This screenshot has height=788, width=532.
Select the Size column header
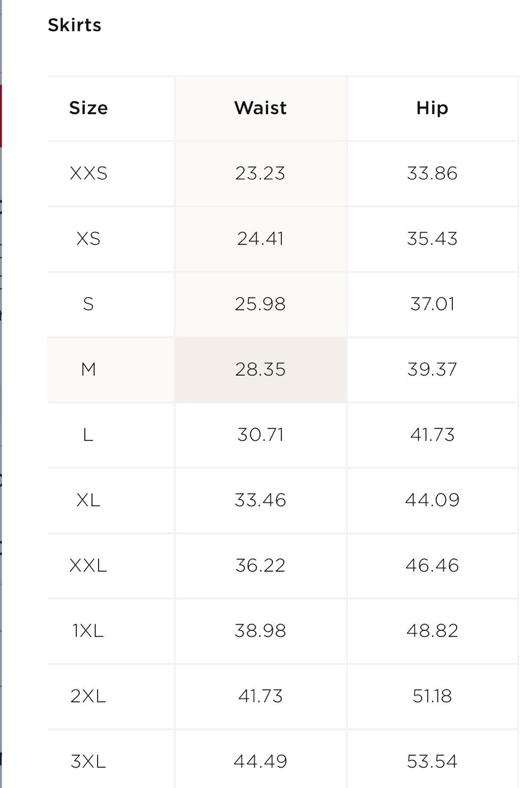point(88,108)
